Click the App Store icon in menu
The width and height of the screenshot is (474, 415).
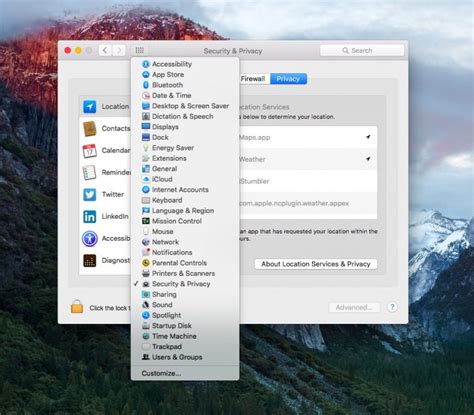pyautogui.click(x=146, y=74)
